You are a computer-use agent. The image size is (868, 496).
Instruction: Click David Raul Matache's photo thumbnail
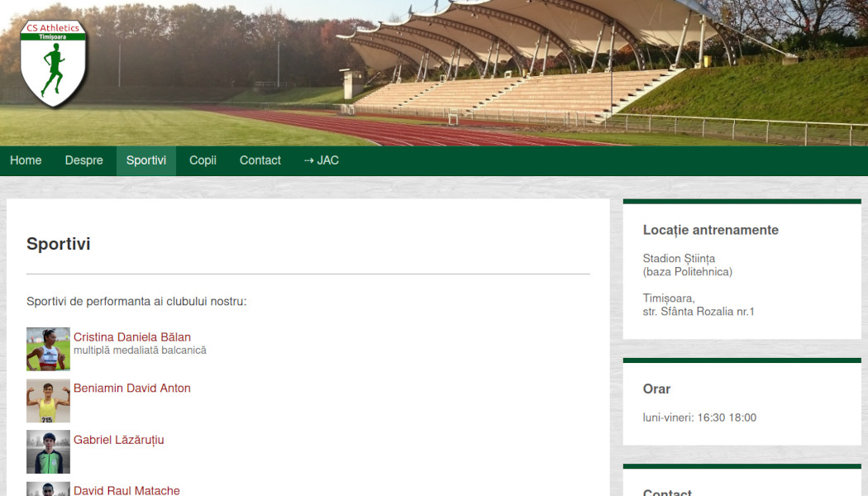[x=48, y=489]
